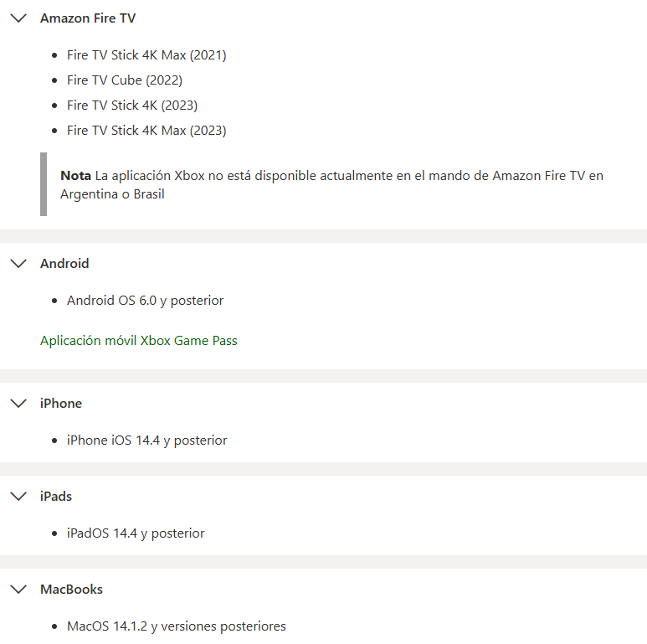The width and height of the screenshot is (647, 644).
Task: Collapse the MacBooks section chevron
Action: click(18, 589)
